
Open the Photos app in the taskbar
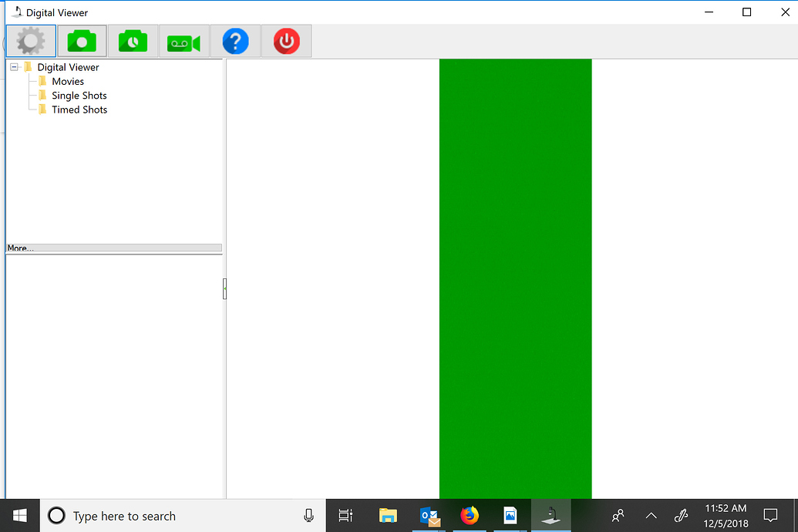(x=510, y=515)
